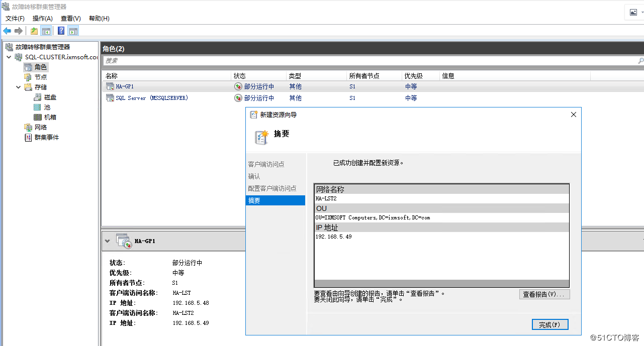This screenshot has height=346, width=644.
Task: Open the Help question mark toolbar icon
Action: pos(60,30)
